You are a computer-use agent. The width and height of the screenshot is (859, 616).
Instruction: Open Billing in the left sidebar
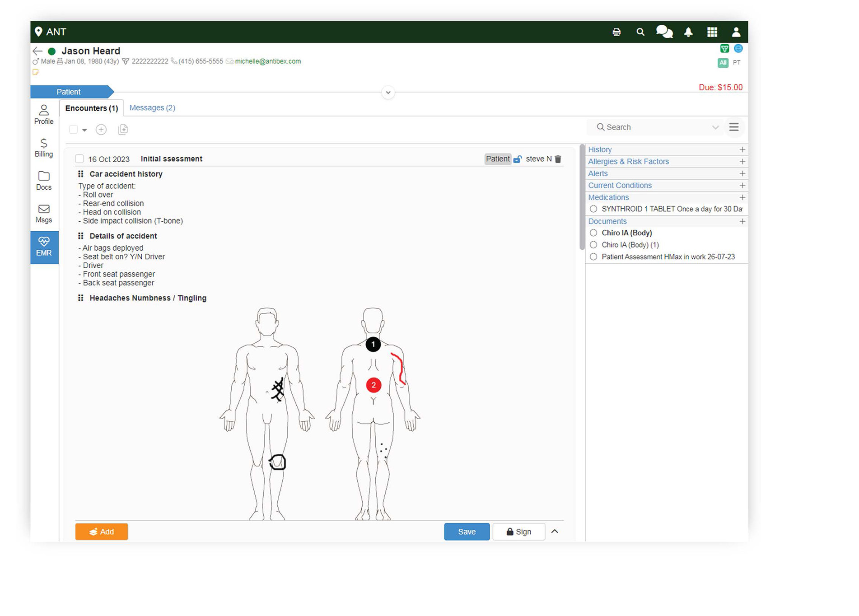44,148
